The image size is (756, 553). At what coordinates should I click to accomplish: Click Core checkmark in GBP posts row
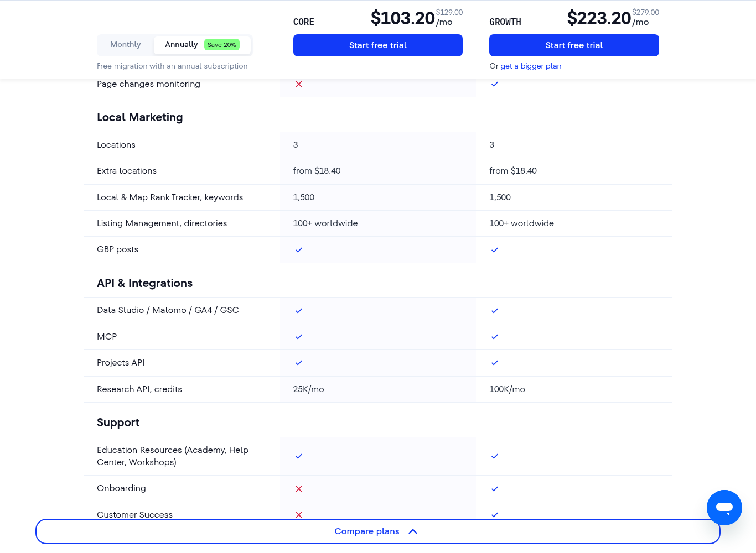(x=299, y=250)
